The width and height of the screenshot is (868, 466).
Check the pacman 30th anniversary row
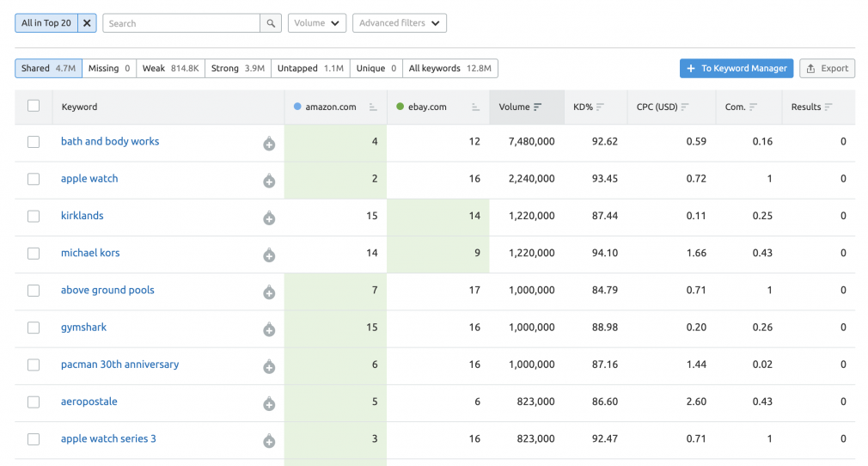[34, 365]
